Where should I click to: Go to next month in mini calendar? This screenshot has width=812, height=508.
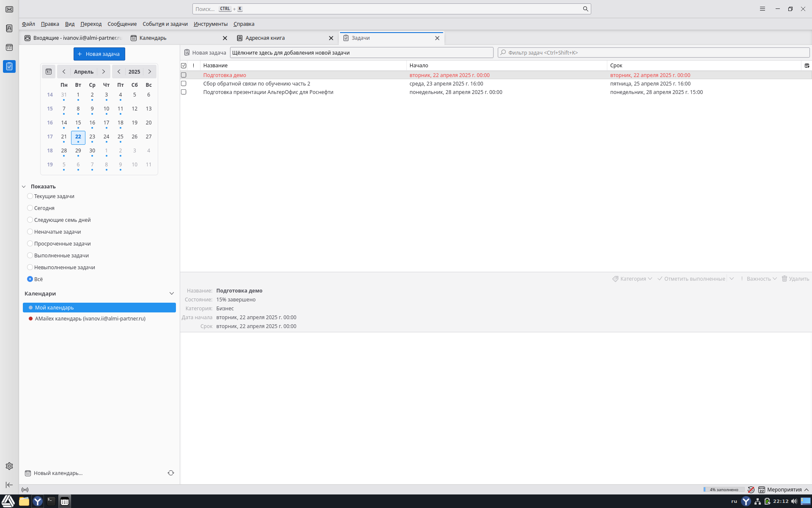[104, 72]
